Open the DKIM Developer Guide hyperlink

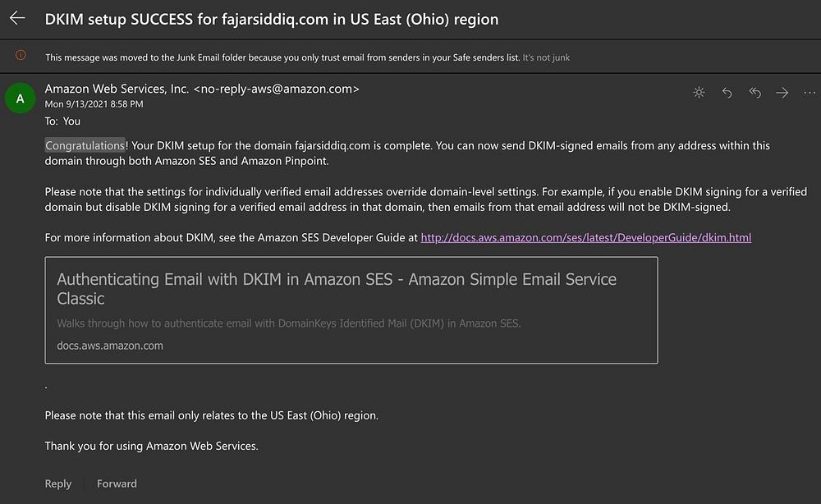pos(585,237)
